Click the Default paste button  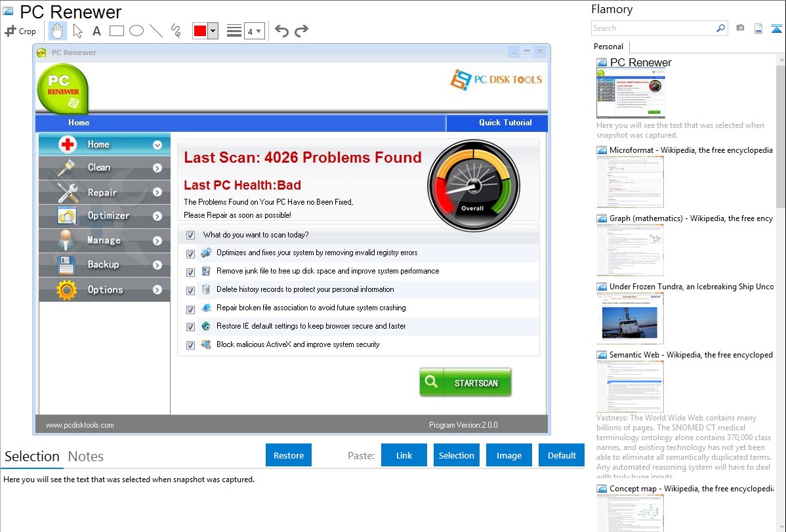click(562, 455)
